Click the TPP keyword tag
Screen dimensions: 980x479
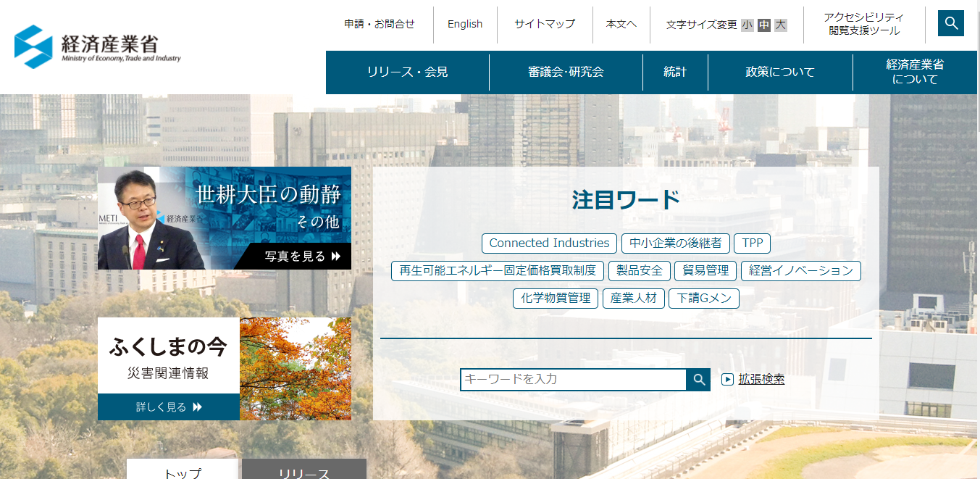tap(752, 243)
